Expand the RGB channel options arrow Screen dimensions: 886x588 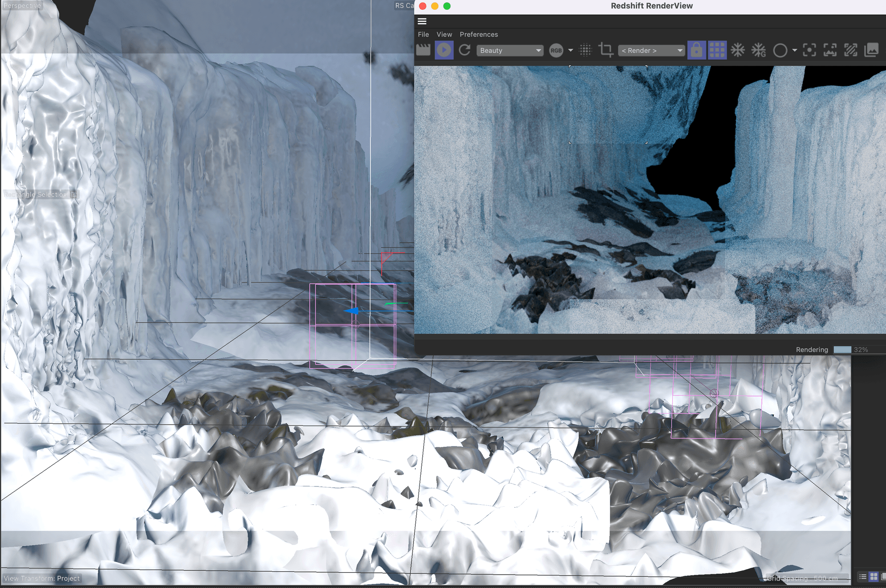click(x=570, y=50)
